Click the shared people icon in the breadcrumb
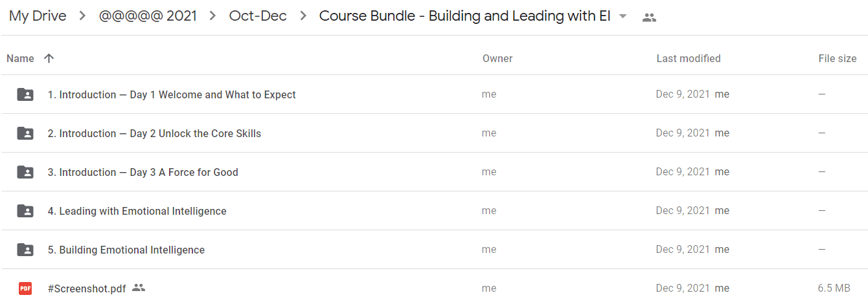The width and height of the screenshot is (868, 304). tap(649, 17)
